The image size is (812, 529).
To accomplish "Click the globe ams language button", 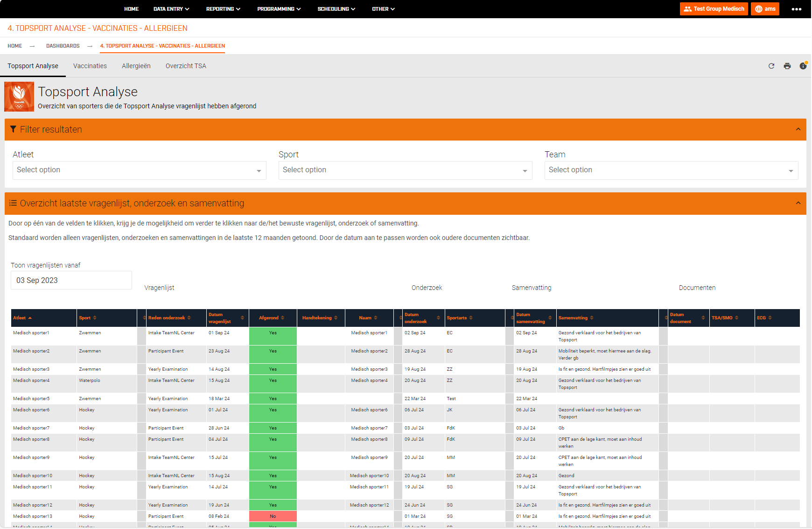I will [765, 9].
